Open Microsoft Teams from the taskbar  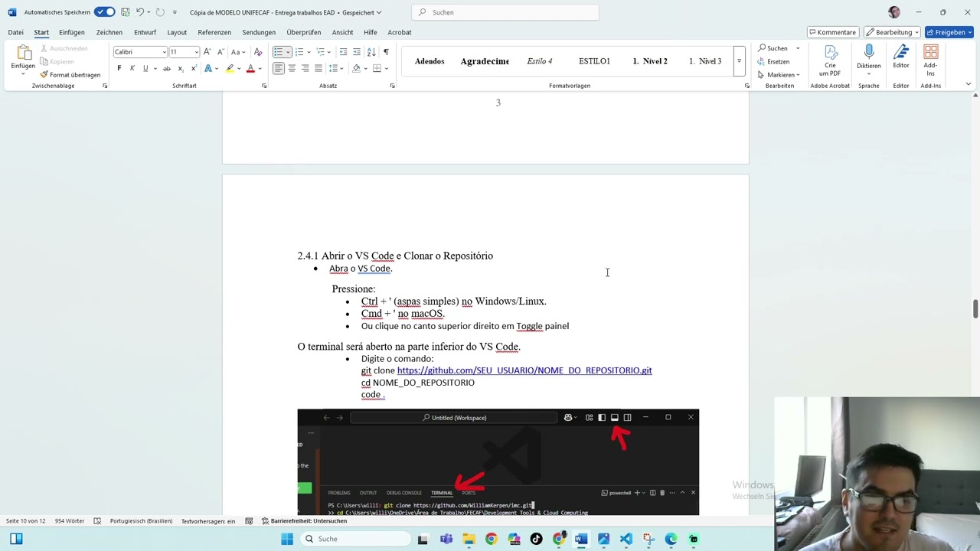coord(446,539)
